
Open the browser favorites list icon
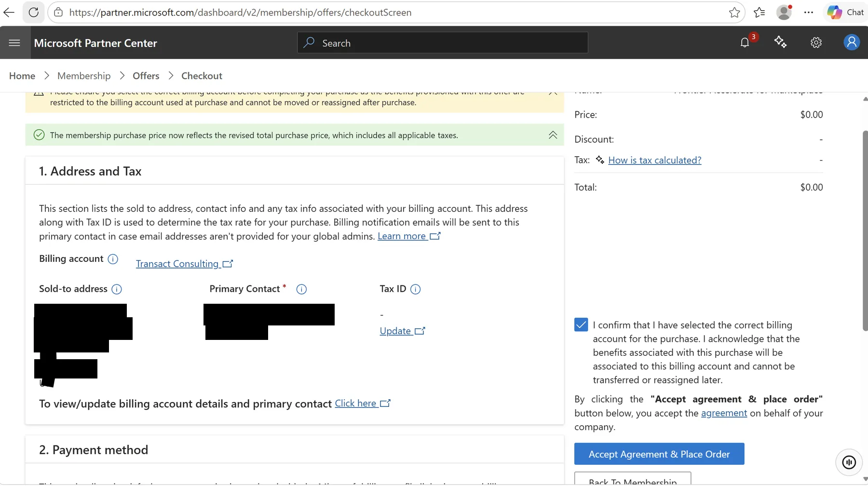coord(759,13)
